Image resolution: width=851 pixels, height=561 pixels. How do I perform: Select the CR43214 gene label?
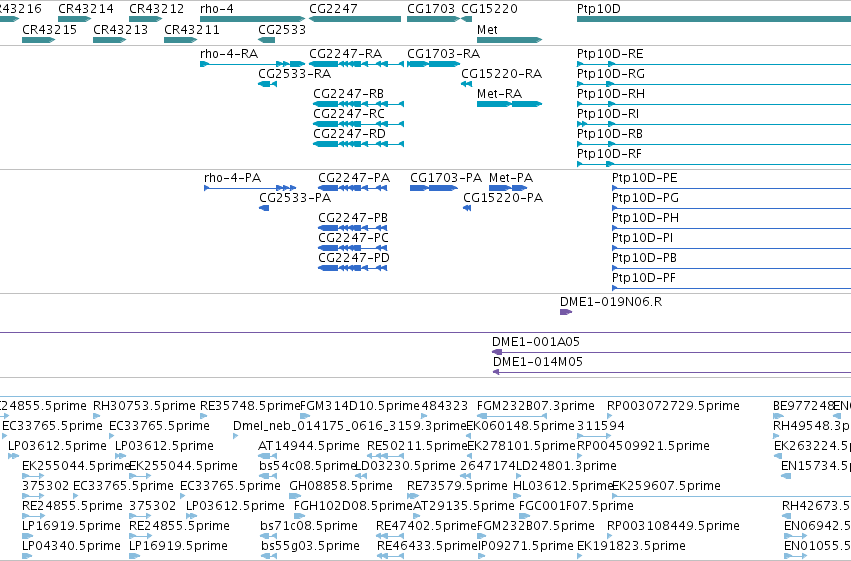pyautogui.click(x=86, y=9)
